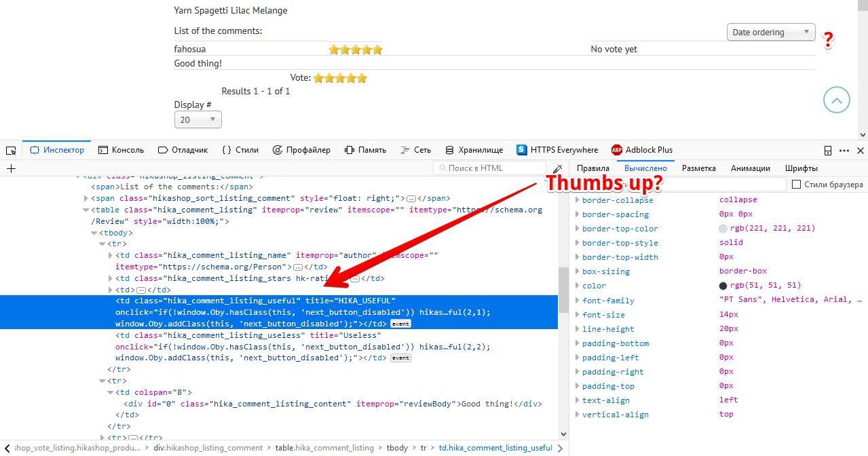
Task: Switch to the Шрифты sidebar tab
Action: click(x=801, y=168)
